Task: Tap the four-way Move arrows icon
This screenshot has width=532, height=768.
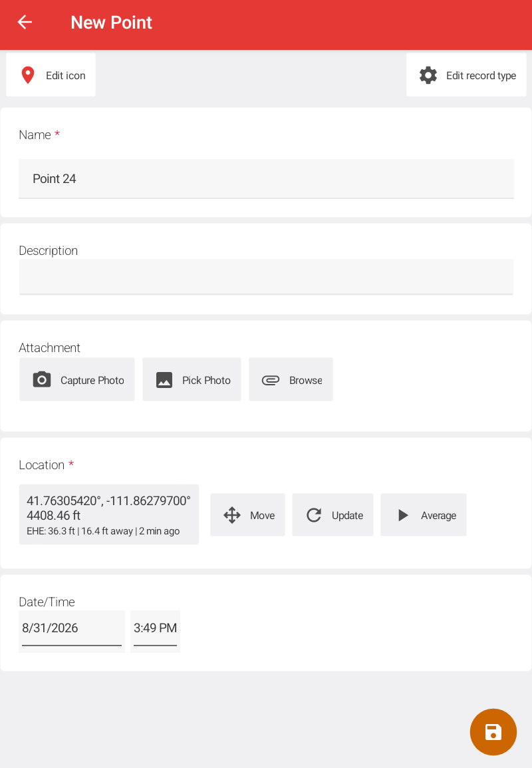Action: click(x=232, y=515)
